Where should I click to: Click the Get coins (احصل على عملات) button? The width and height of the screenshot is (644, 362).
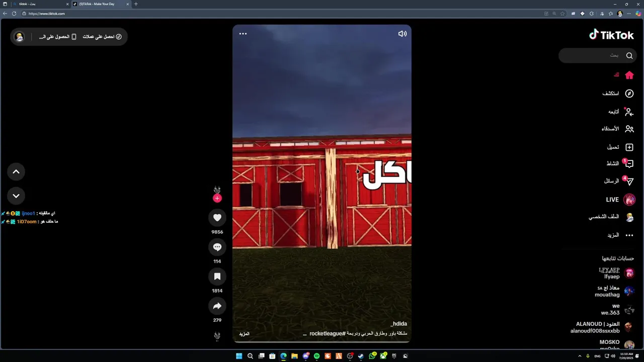(x=102, y=37)
